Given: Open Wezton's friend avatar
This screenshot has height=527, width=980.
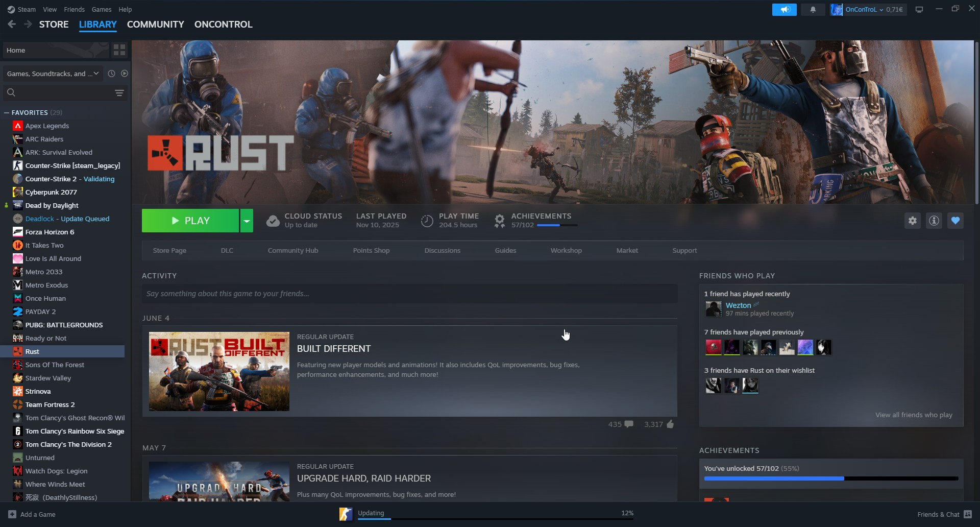Looking at the screenshot, I should (714, 309).
